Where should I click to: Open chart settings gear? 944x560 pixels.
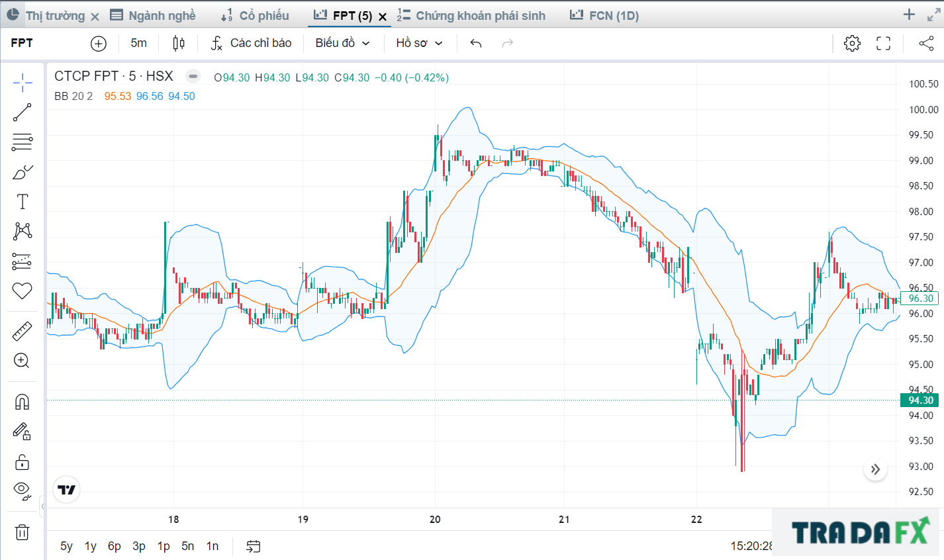pos(852,44)
